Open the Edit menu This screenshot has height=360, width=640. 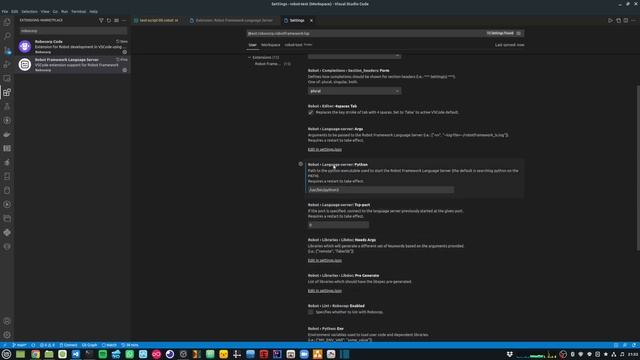click(15, 11)
